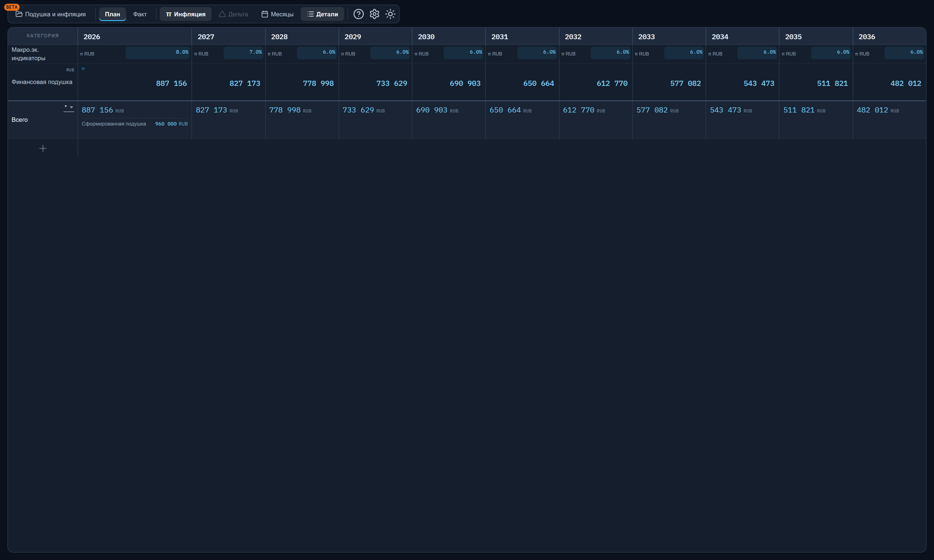Click the Всего total 887 156 RUB

pos(103,110)
